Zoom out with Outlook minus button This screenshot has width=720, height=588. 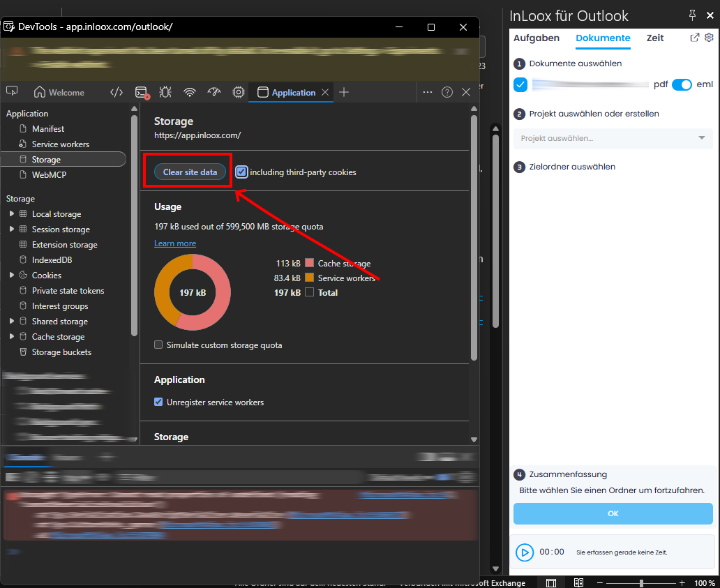tap(600, 583)
